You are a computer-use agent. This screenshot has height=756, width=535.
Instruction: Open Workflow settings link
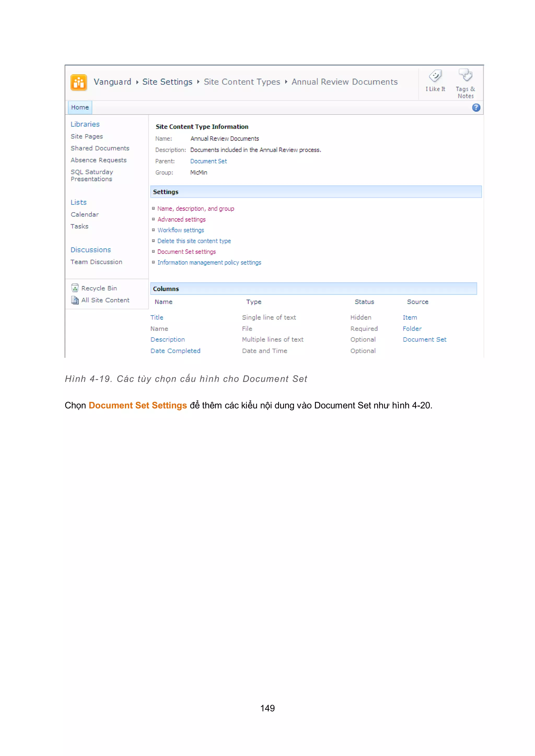[x=181, y=230]
